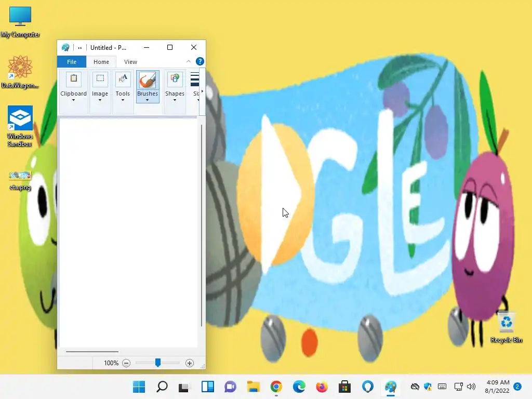Image resolution: width=532 pixels, height=399 pixels.
Task: Select the Brushes tool
Action: [148, 87]
